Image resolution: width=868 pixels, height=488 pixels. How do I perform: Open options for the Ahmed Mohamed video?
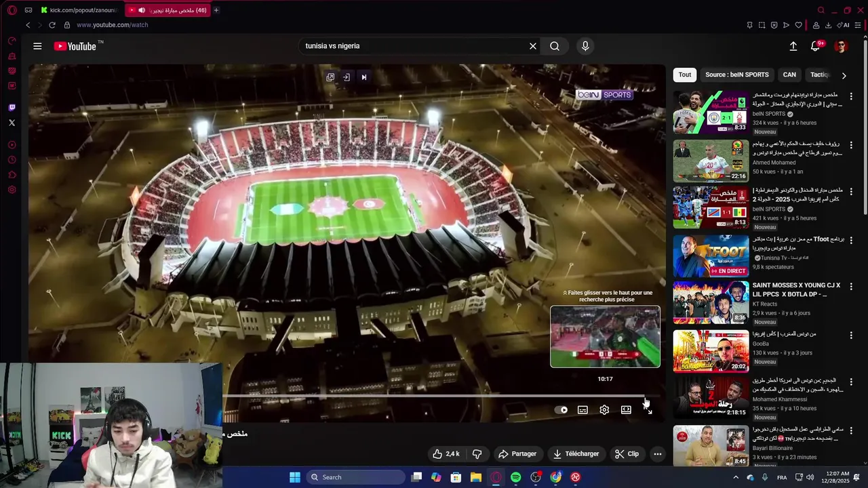point(851,144)
